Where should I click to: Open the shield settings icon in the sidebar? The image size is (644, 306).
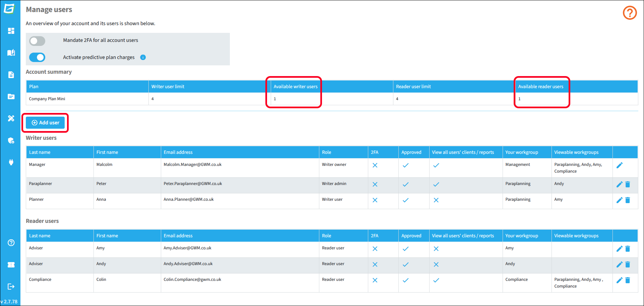[x=11, y=140]
